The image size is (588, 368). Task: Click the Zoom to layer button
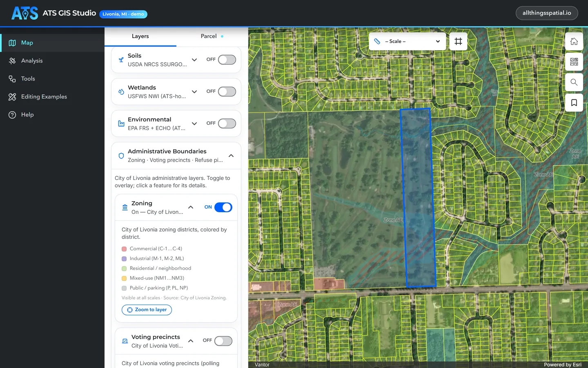click(x=147, y=310)
